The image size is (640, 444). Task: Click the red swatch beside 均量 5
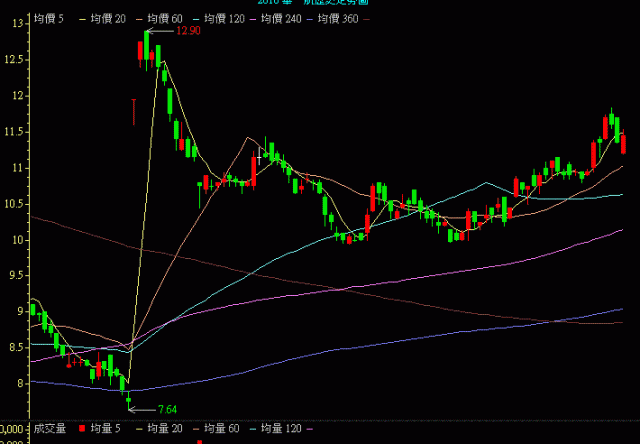[82, 428]
